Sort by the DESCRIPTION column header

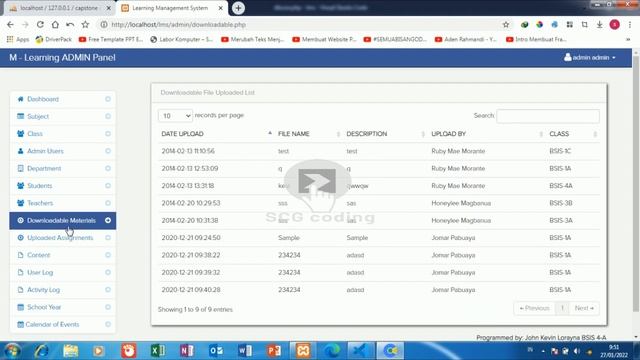pyautogui.click(x=386, y=134)
